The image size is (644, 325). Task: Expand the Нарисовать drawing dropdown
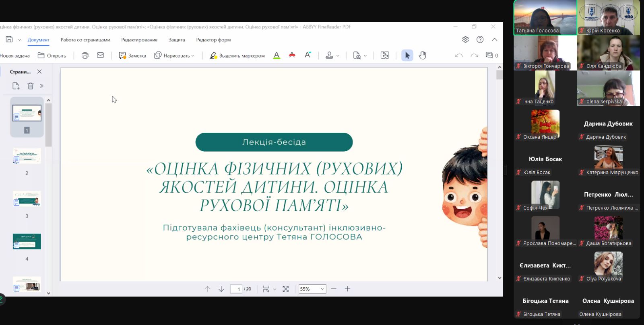193,56
